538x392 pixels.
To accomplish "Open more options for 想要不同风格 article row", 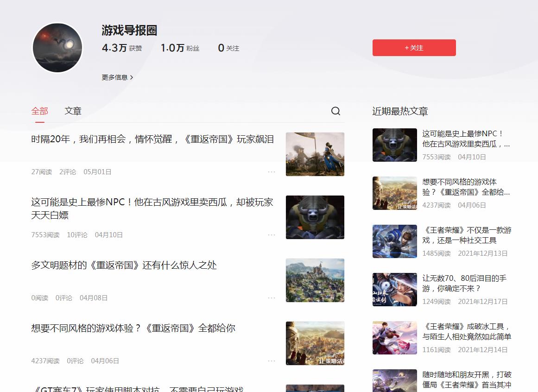I will pos(272,361).
